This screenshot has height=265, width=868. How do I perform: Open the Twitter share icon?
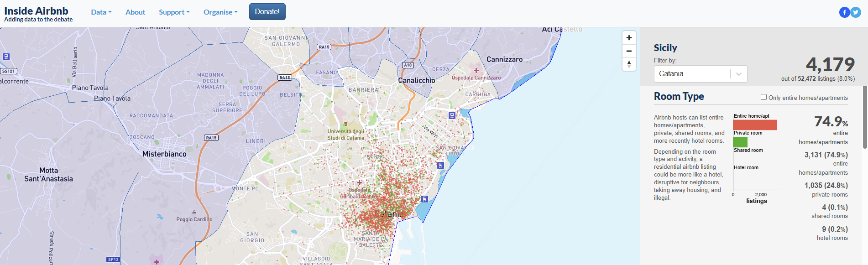(856, 12)
